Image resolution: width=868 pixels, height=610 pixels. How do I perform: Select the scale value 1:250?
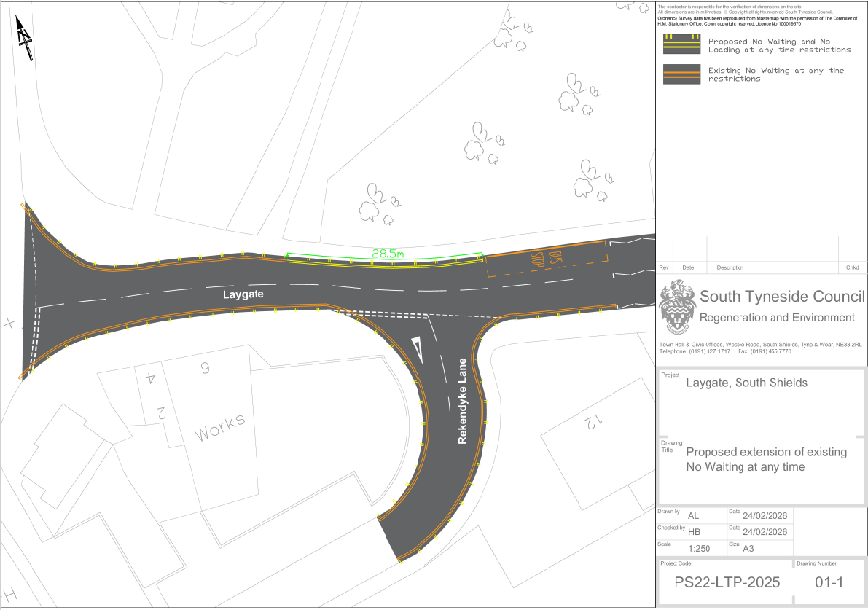698,549
